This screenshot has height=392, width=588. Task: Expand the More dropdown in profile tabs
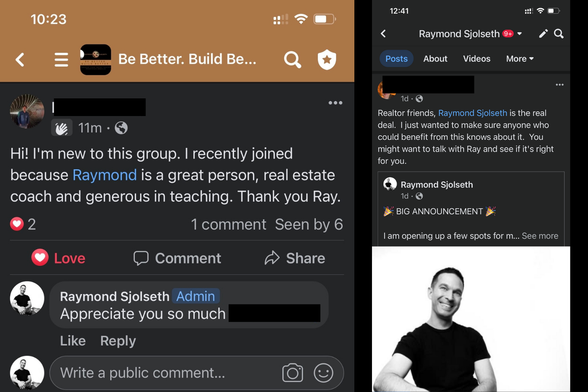click(x=520, y=59)
